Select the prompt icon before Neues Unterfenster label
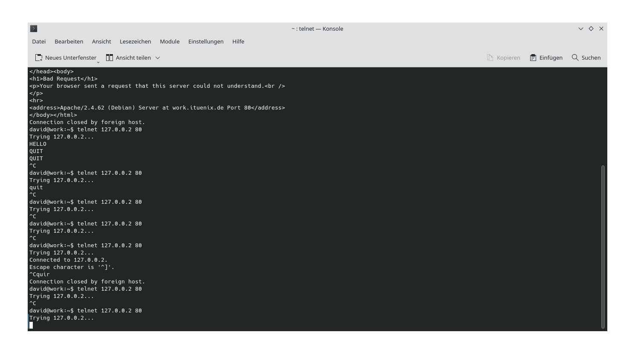The height and width of the screenshot is (364, 635). (39, 58)
